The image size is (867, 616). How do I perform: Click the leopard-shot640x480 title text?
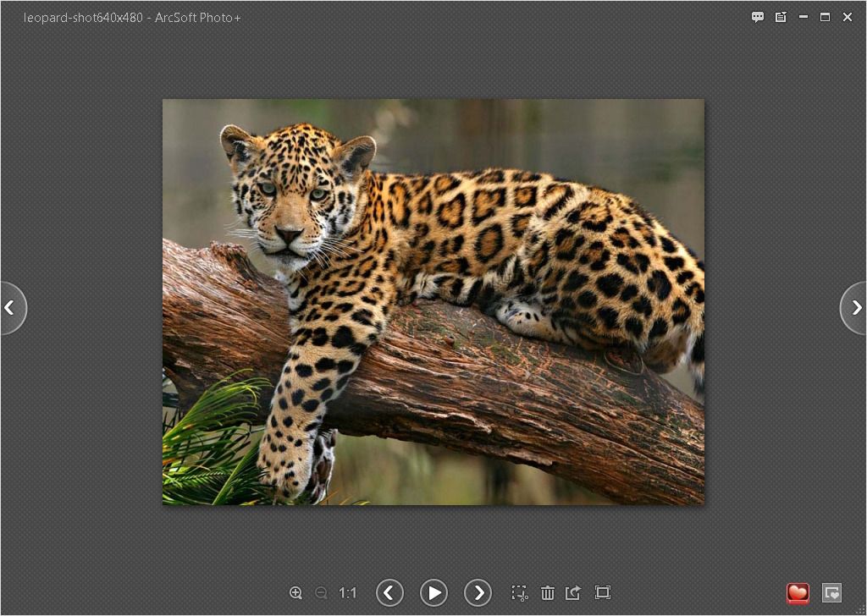point(132,17)
